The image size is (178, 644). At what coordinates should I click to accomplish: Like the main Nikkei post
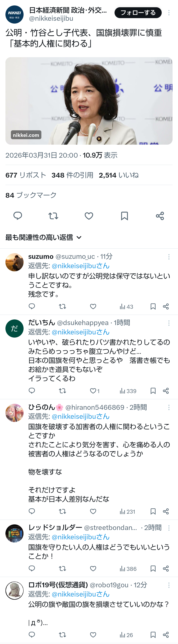click(x=89, y=216)
